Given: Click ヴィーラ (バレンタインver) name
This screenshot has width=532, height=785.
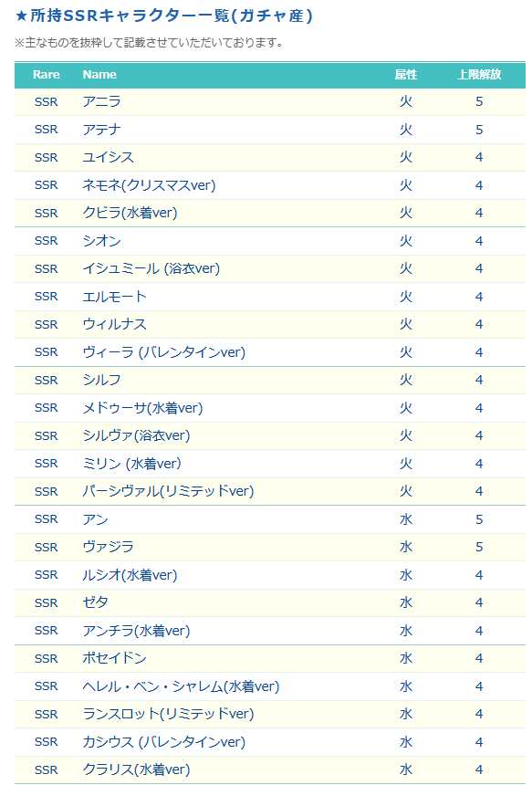Looking at the screenshot, I should click(164, 352).
